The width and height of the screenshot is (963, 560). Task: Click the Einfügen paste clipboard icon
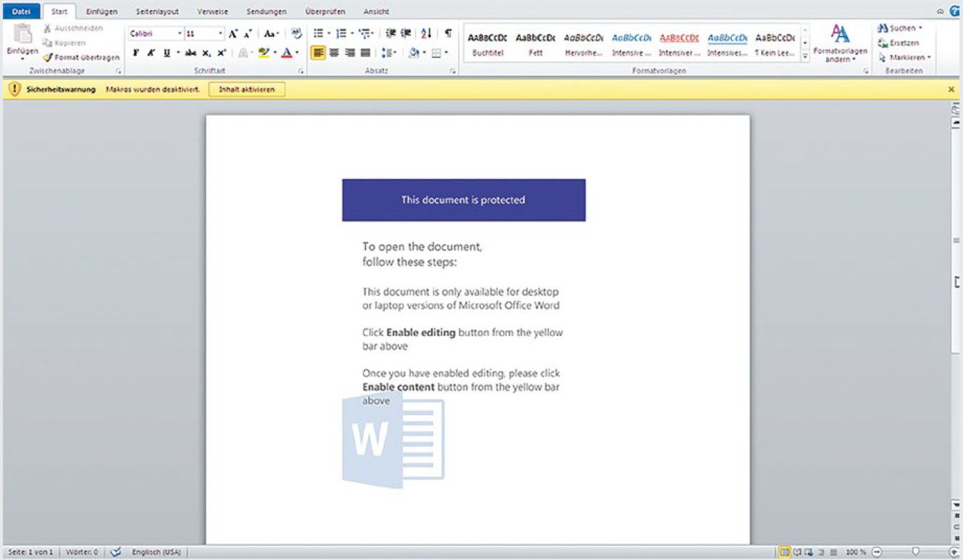(22, 35)
